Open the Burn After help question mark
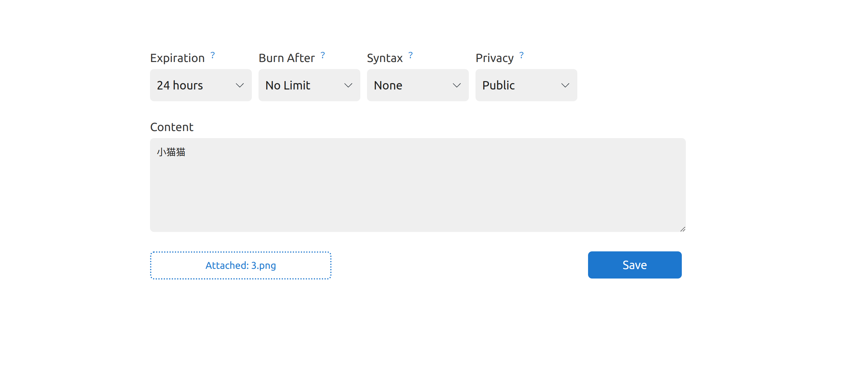 pyautogui.click(x=323, y=55)
